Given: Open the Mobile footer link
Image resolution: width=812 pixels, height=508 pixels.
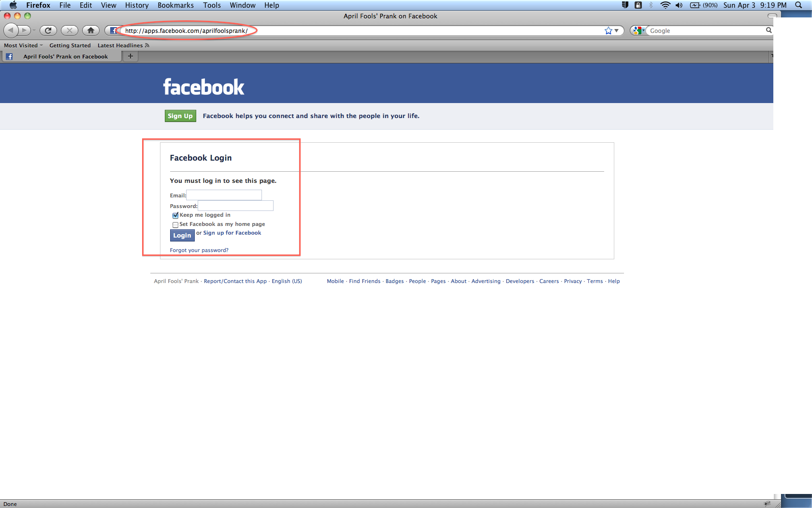Looking at the screenshot, I should (335, 281).
